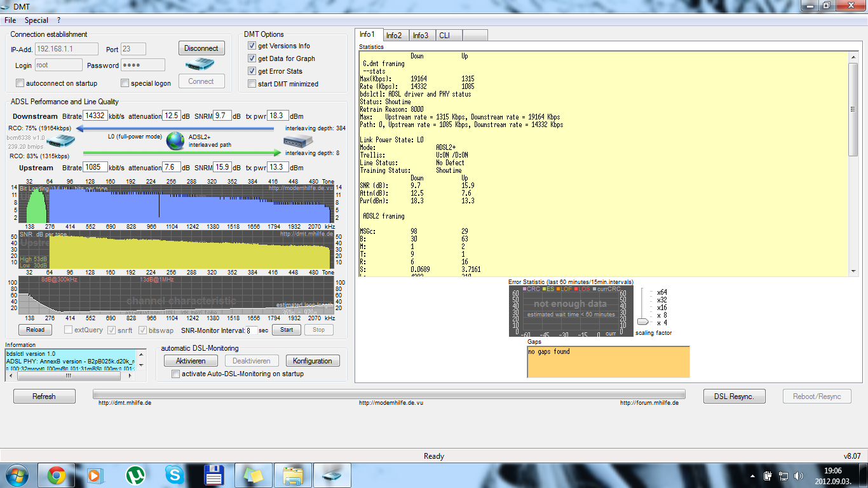Open the Windows Start menu
868x488 pixels.
click(x=17, y=475)
